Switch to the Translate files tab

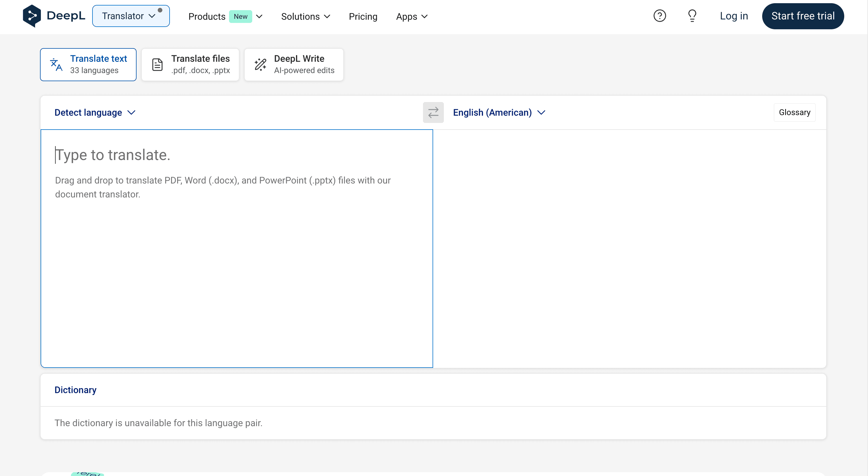(x=190, y=65)
